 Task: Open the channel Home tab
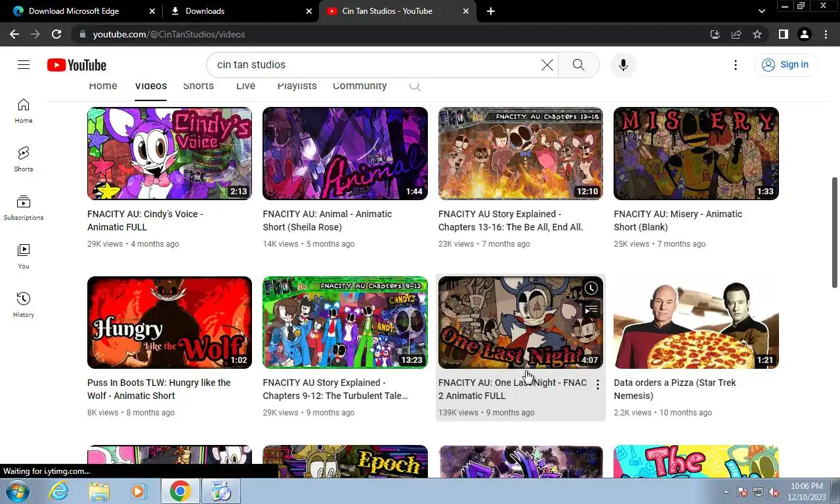coord(103,86)
